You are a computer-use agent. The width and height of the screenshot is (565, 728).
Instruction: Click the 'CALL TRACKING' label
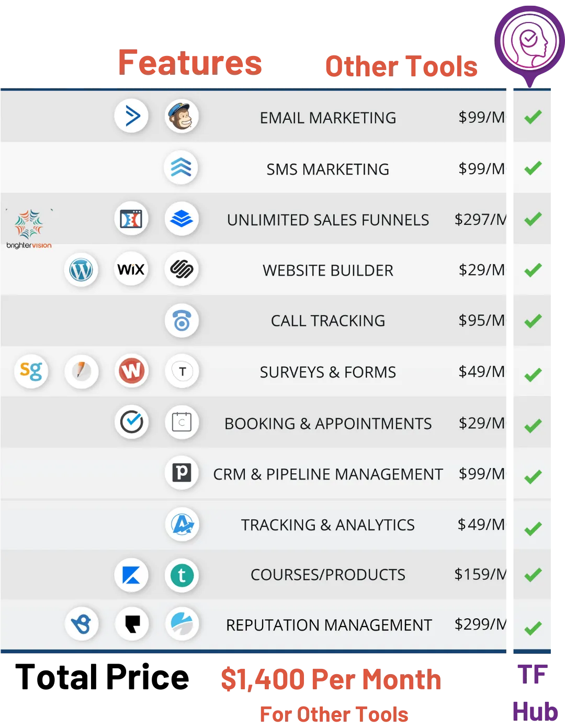pyautogui.click(x=328, y=321)
